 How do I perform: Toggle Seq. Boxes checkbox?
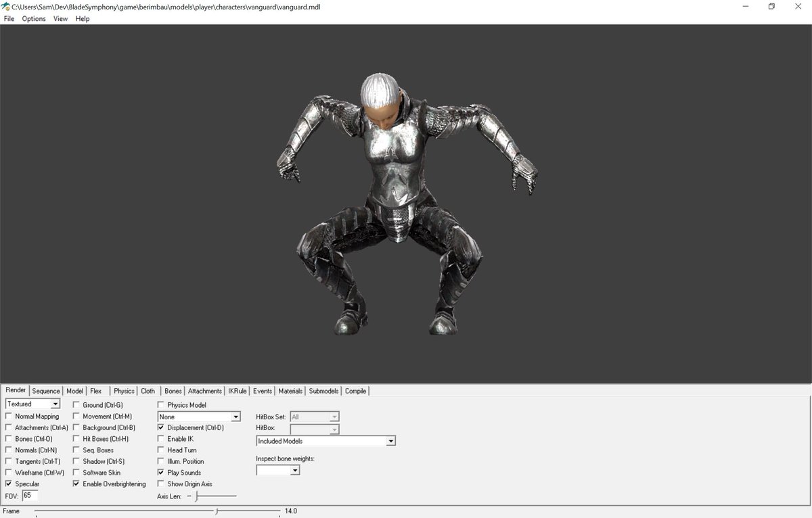(93, 450)
